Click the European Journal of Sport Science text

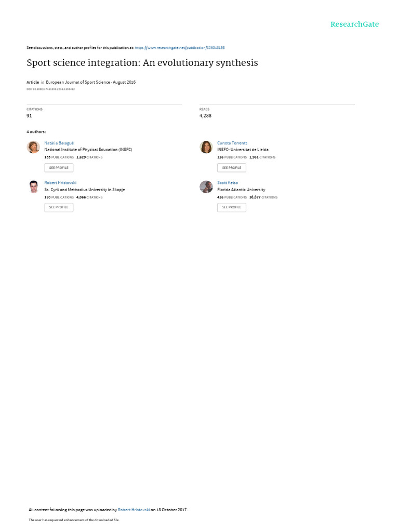[x=78, y=82]
